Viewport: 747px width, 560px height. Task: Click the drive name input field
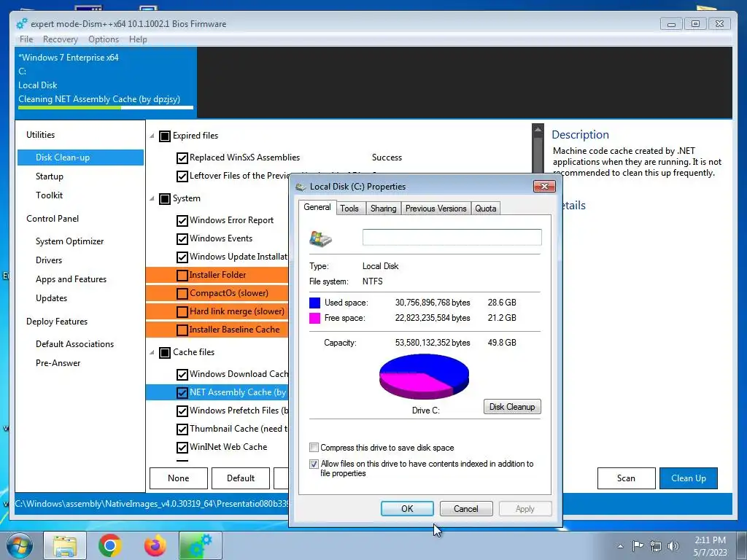(x=452, y=237)
